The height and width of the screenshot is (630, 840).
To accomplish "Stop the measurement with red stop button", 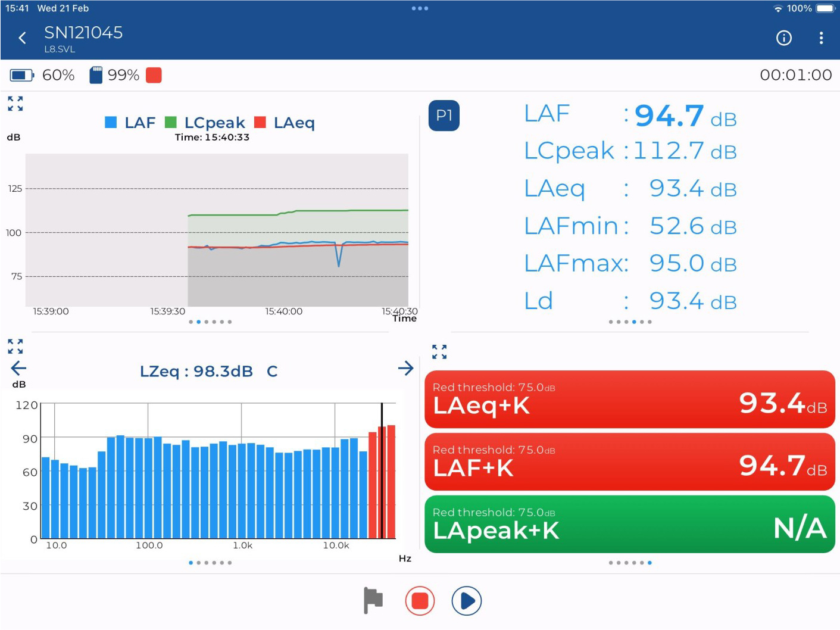I will coord(420,600).
